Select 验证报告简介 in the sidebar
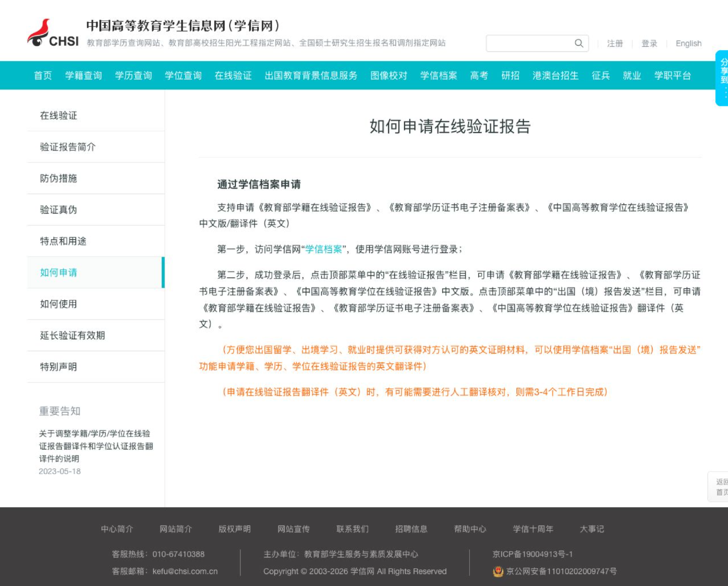The image size is (728, 586). tap(96, 147)
